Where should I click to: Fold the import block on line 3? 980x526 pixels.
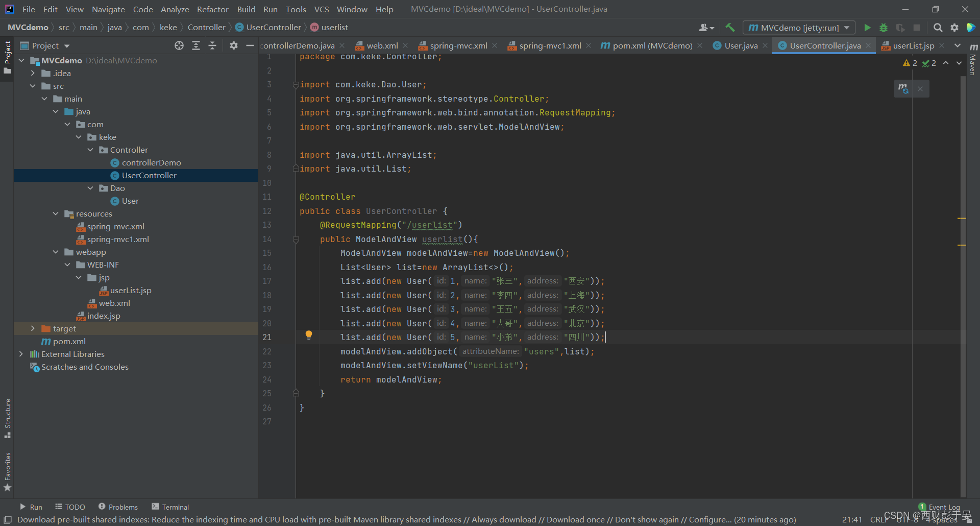click(296, 85)
